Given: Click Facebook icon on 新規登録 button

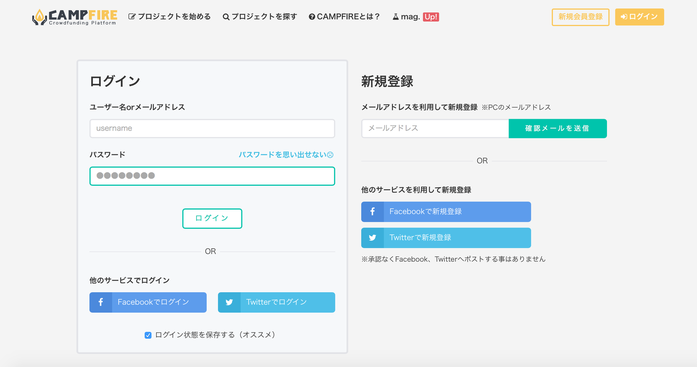Looking at the screenshot, I should tap(373, 211).
